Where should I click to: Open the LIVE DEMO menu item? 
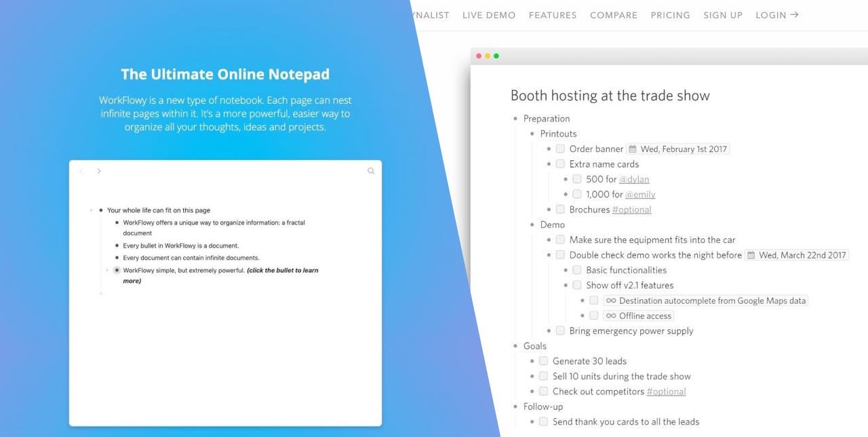[488, 14]
